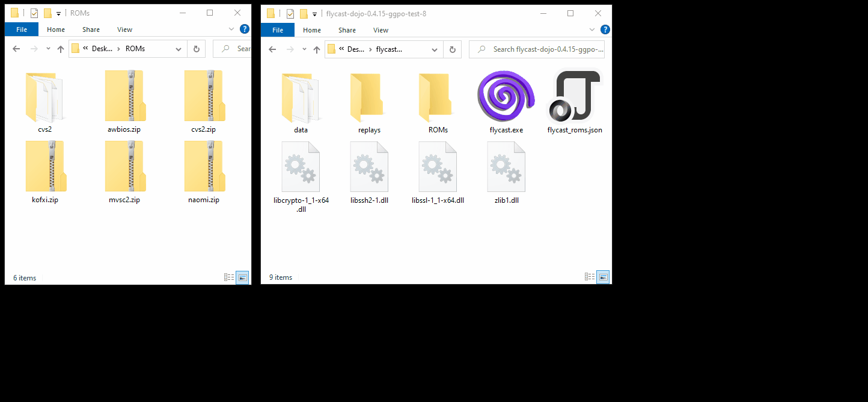Click ROMs breadcrumb in address bar

135,49
